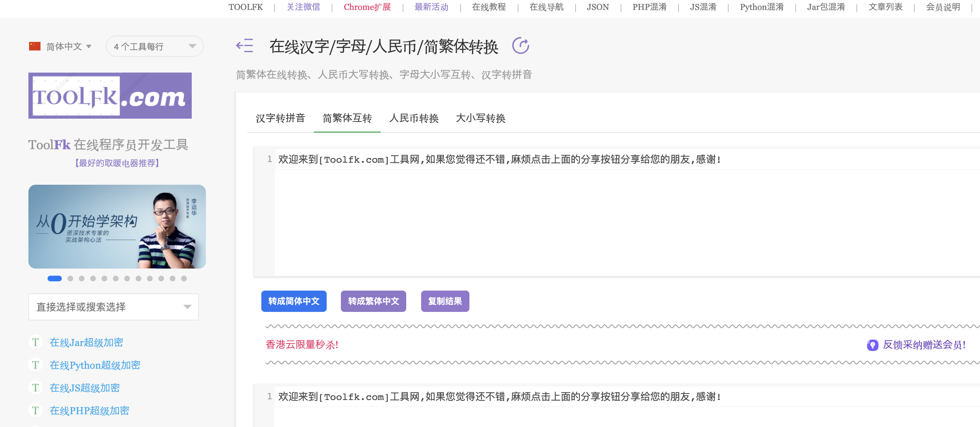Open the JSON menu item in top bar
This screenshot has height=427, width=980.
coord(597,7)
